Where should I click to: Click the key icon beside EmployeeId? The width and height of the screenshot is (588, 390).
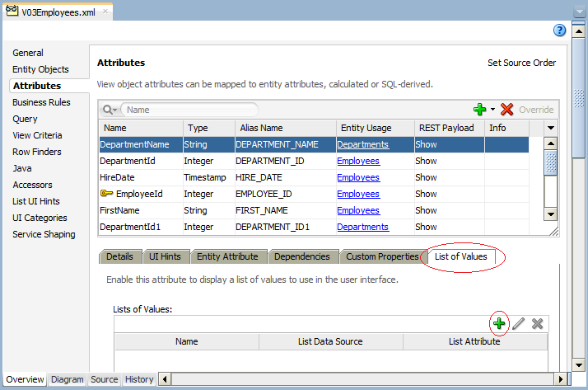[x=106, y=193]
